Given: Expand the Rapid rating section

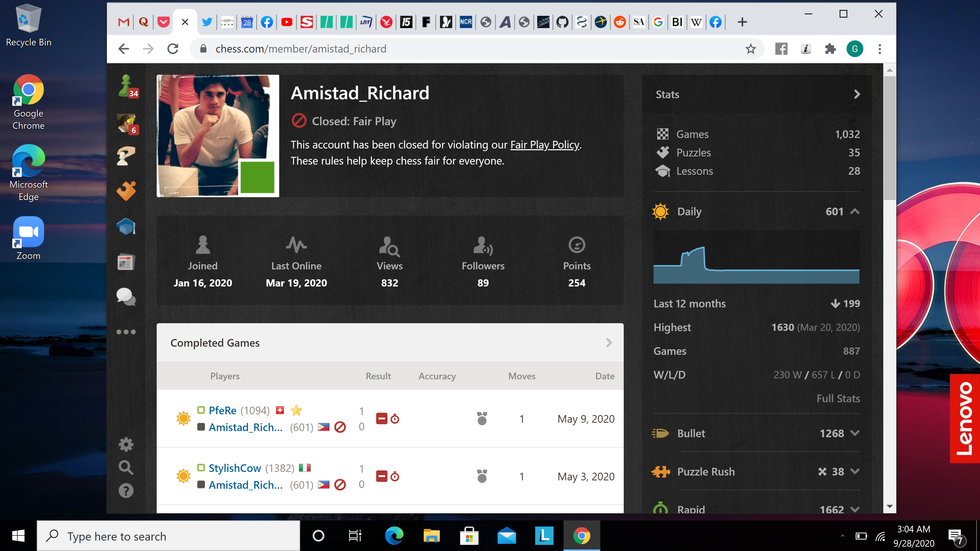Looking at the screenshot, I should tap(855, 509).
